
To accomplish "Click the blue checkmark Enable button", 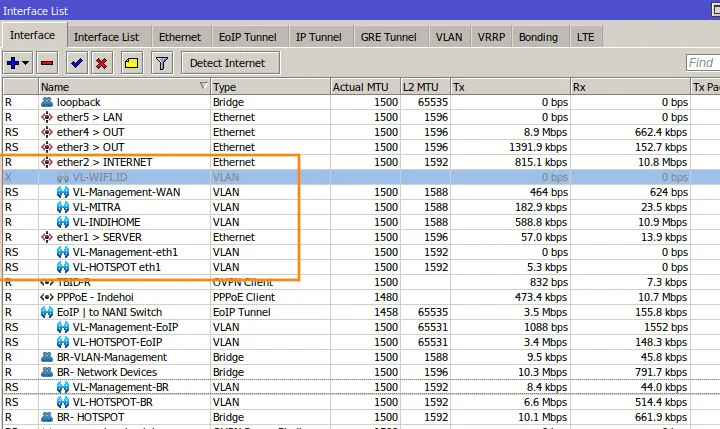I will click(x=77, y=63).
